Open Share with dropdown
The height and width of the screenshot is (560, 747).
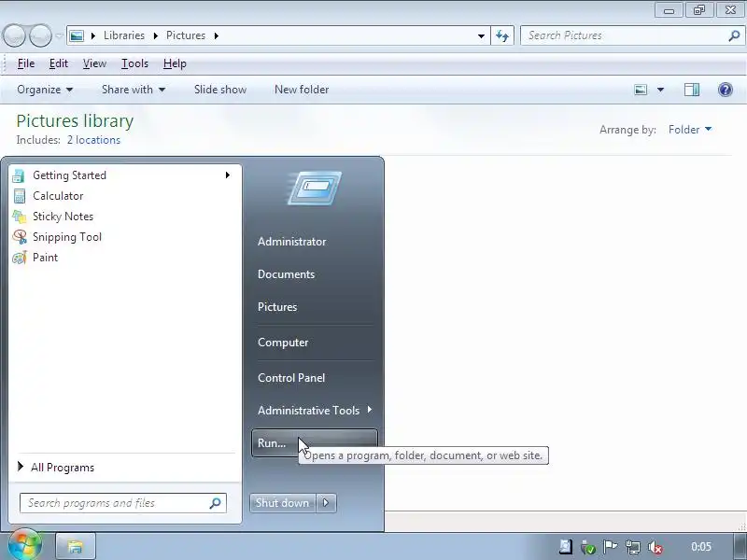pos(134,90)
